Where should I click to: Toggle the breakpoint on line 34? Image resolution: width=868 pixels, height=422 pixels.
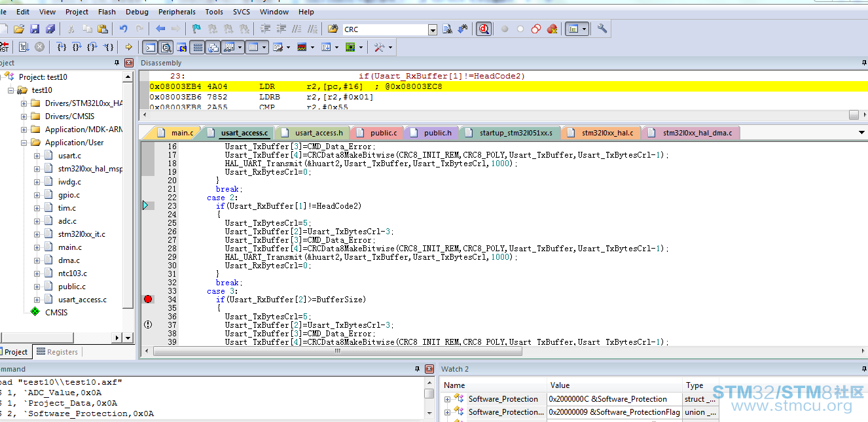148,299
